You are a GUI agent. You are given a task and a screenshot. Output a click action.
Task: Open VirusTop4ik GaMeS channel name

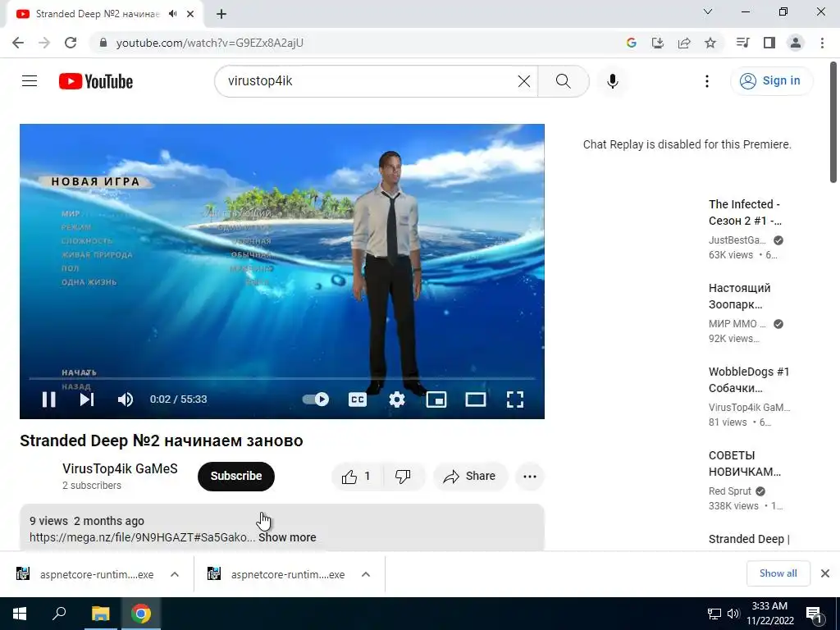tap(120, 468)
